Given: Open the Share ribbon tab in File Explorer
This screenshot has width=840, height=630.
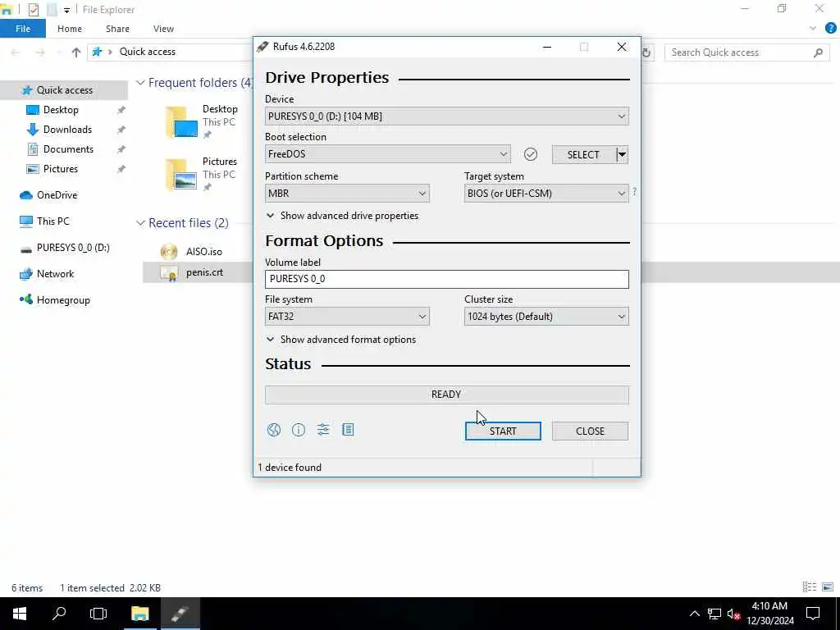Looking at the screenshot, I should click(117, 29).
